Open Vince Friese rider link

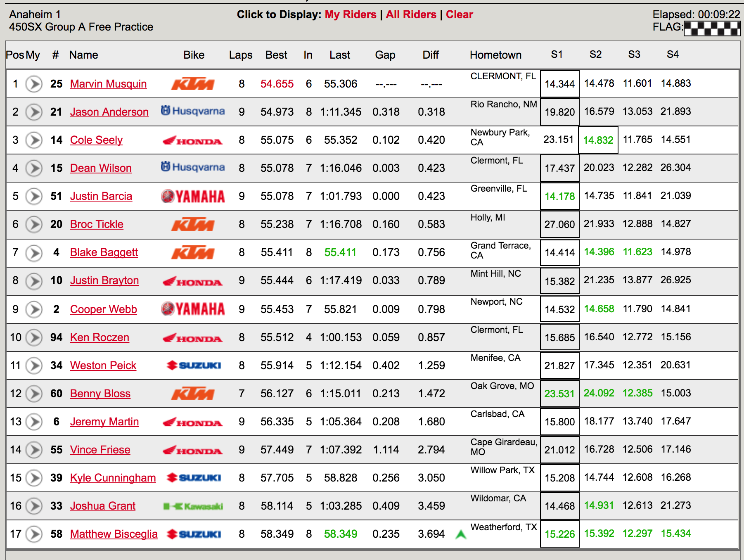[100, 450]
